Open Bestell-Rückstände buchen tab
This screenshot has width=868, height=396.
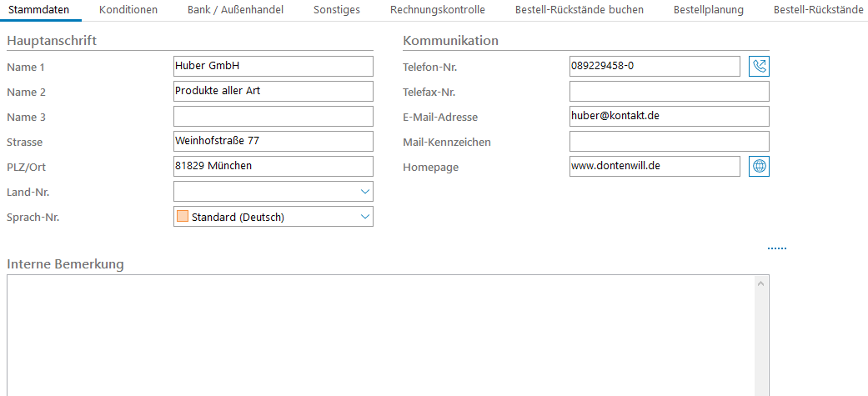tap(579, 10)
